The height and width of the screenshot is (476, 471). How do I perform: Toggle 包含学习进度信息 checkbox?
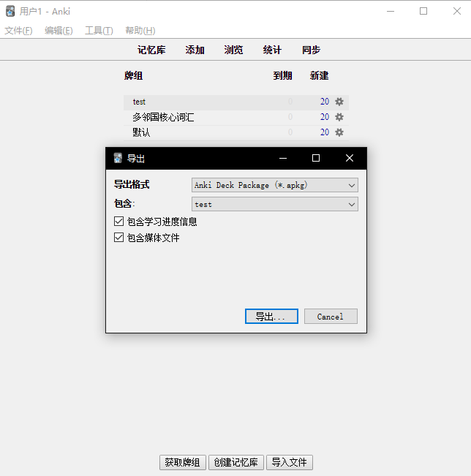coord(118,222)
